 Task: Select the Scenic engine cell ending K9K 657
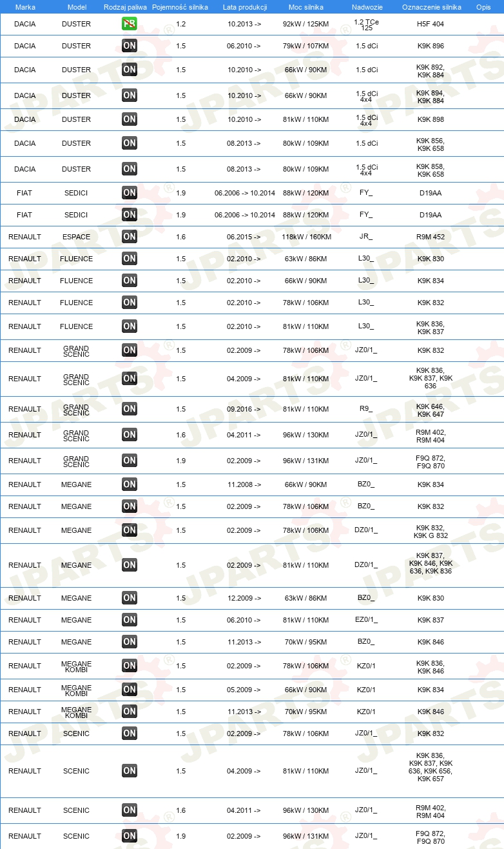(431, 767)
